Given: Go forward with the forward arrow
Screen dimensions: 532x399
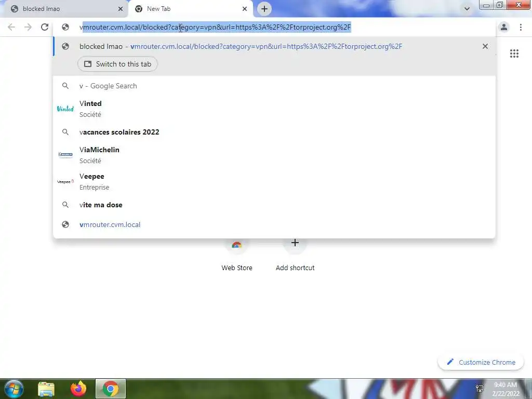Looking at the screenshot, I should coord(28,27).
